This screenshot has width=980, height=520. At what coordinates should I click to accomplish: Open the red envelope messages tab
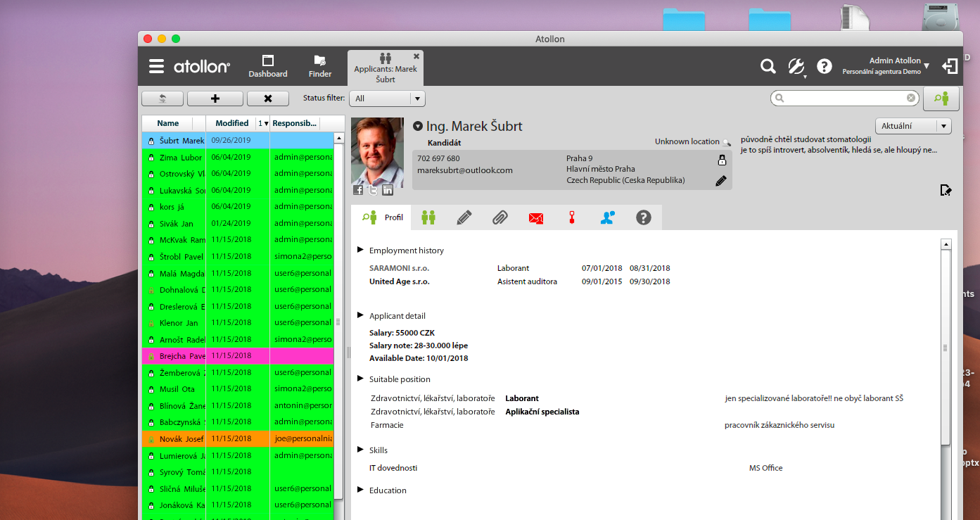(536, 217)
